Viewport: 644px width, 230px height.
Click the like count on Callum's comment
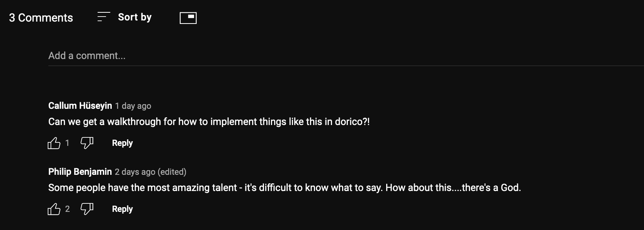[x=67, y=143]
